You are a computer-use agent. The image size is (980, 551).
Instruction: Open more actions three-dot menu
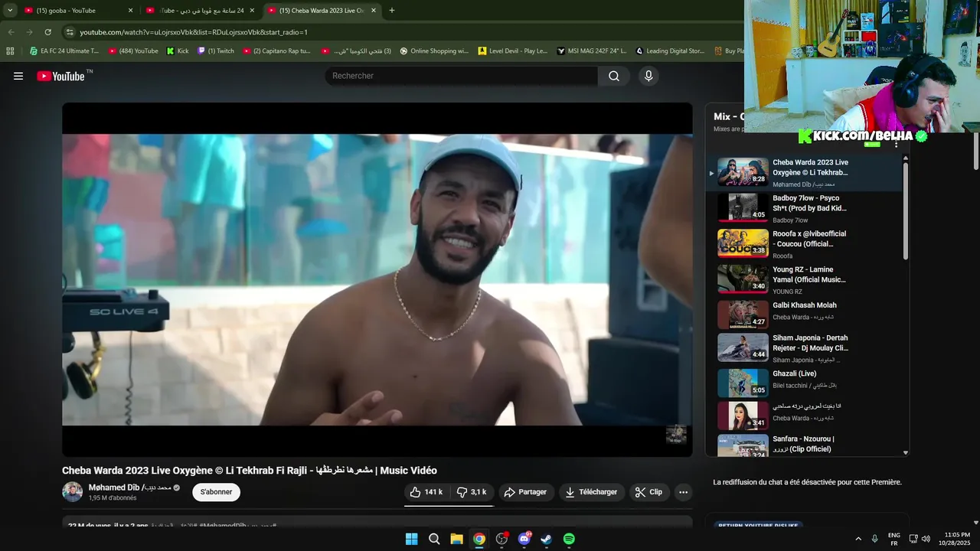683,492
